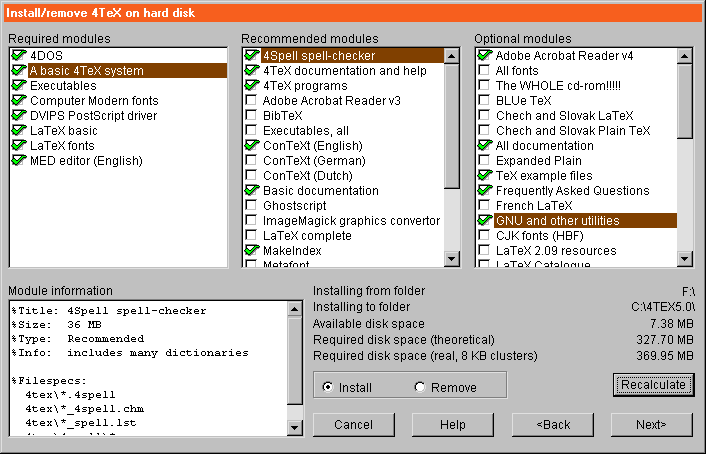Viewport: 706px width, 454px height.
Task: Uncheck the TeX example files checkbox
Action: pos(484,175)
